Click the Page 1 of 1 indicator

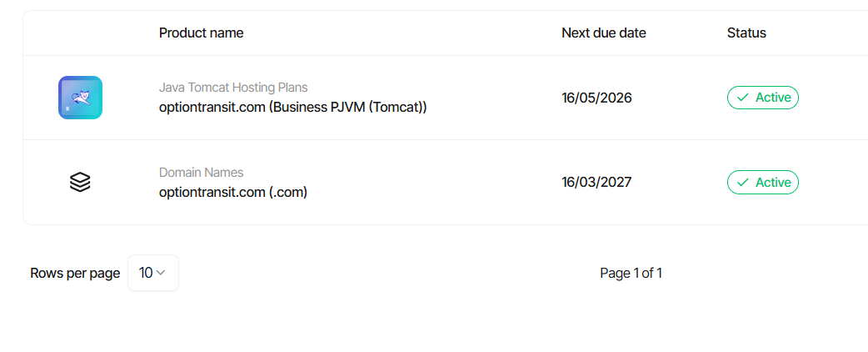point(631,273)
